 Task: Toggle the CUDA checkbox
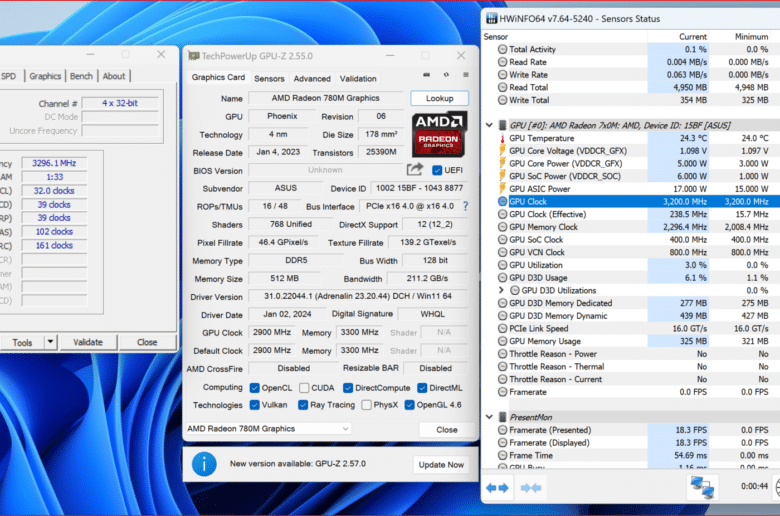point(304,388)
